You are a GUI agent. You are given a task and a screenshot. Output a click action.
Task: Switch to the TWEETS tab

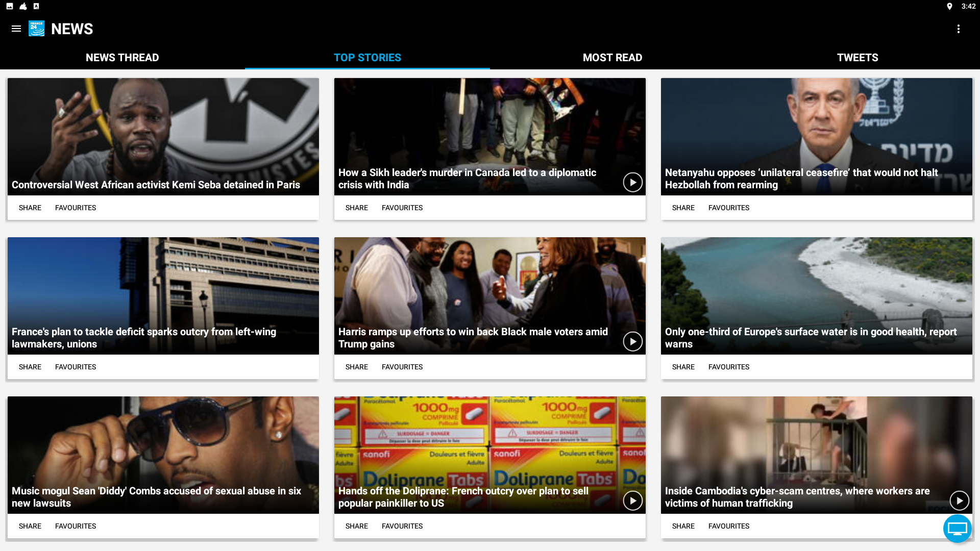pyautogui.click(x=857, y=58)
